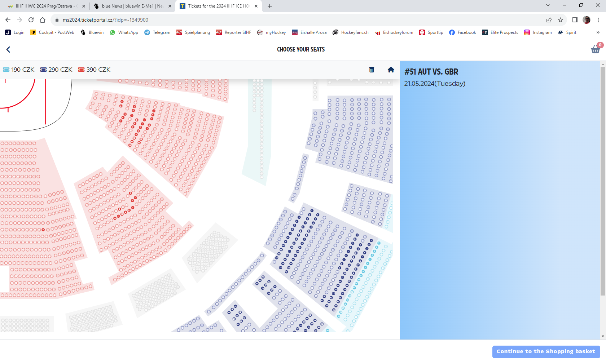The image size is (606, 364).
Task: Click Continue to the Shopping basket button
Action: pyautogui.click(x=546, y=351)
